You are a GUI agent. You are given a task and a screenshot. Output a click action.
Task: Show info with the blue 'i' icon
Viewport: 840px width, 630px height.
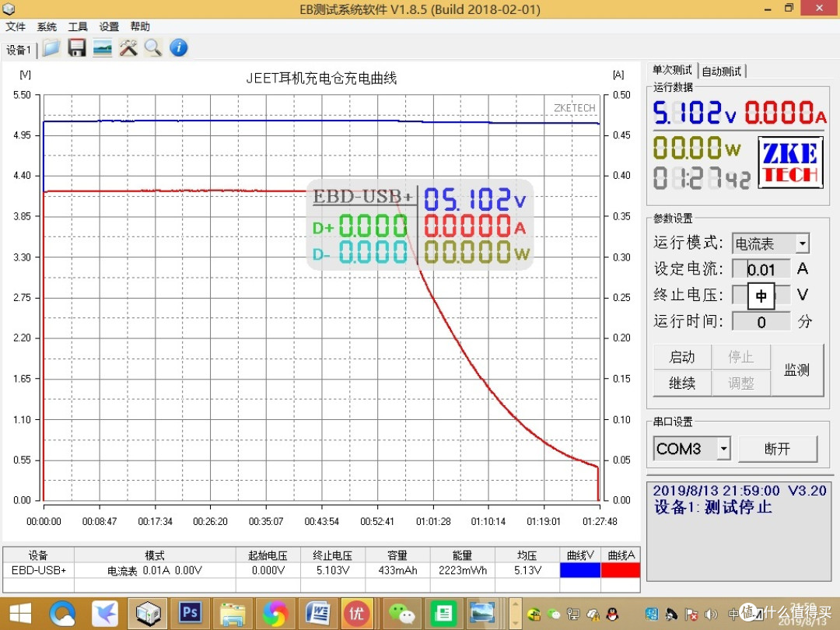[178, 48]
